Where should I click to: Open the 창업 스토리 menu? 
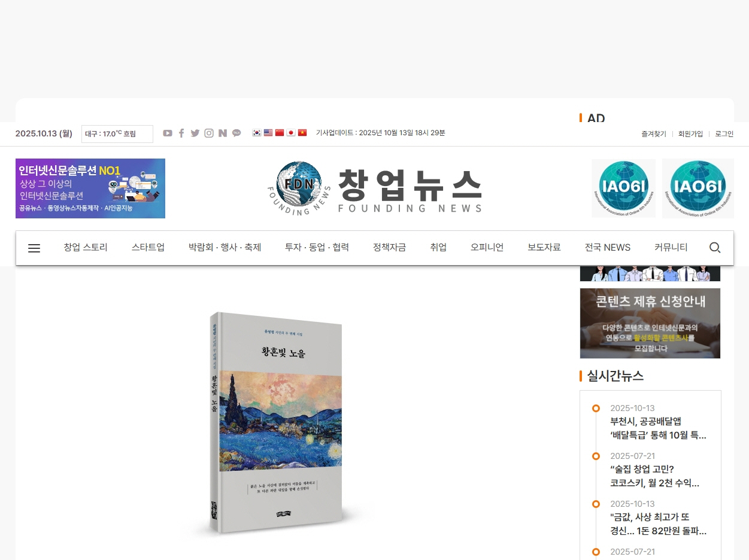point(86,248)
